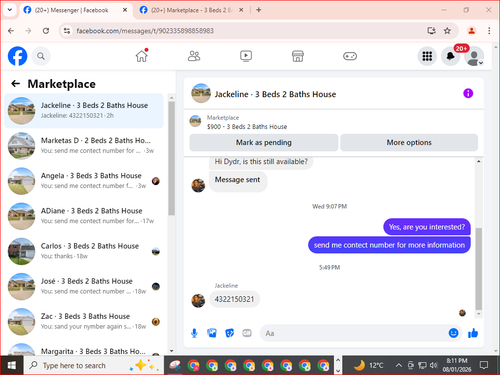
Task: Click the conversation list scrollbar
Action: (171, 158)
